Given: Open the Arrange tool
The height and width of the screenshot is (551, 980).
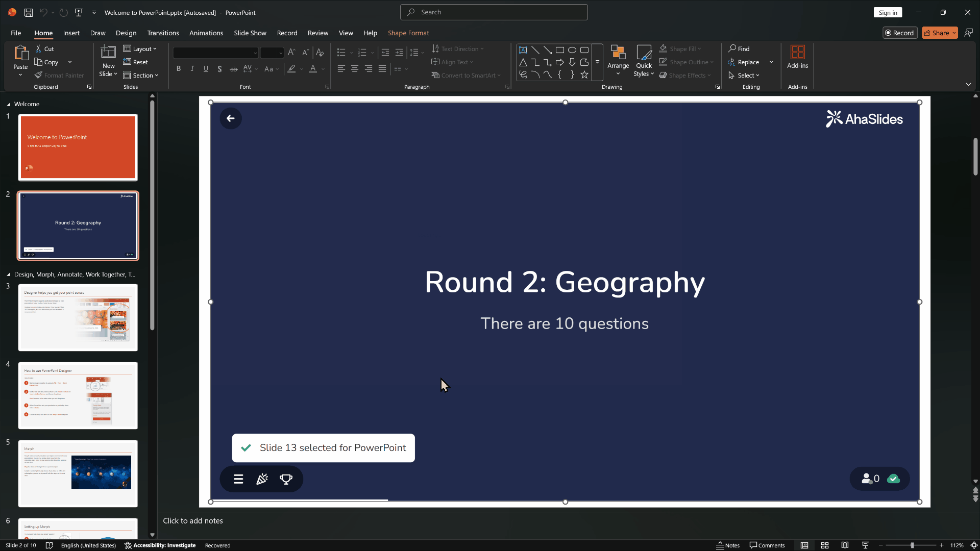Looking at the screenshot, I should [618, 60].
